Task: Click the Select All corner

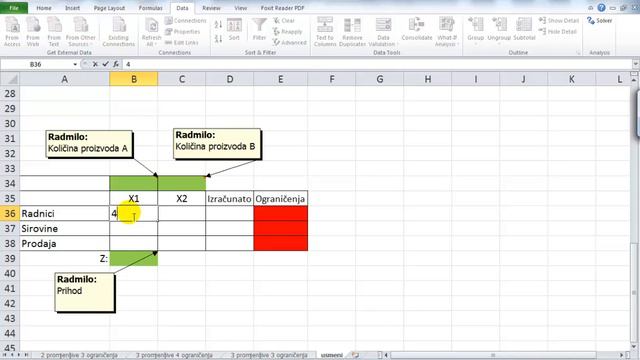Action: [x=10, y=79]
